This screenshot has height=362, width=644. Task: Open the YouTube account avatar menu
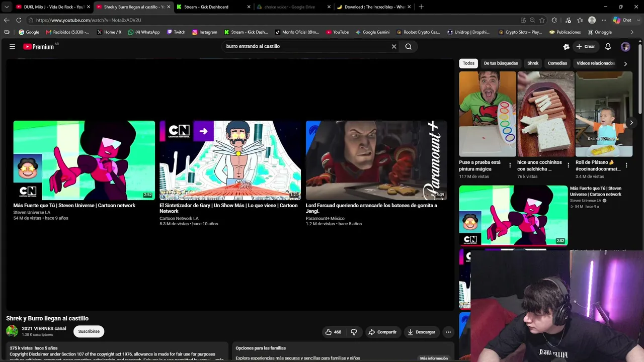pyautogui.click(x=625, y=46)
